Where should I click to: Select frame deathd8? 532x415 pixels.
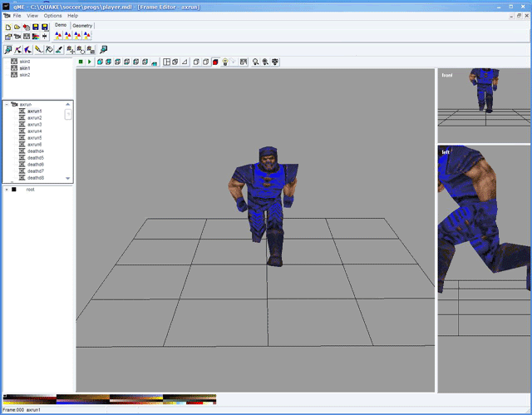click(35, 178)
